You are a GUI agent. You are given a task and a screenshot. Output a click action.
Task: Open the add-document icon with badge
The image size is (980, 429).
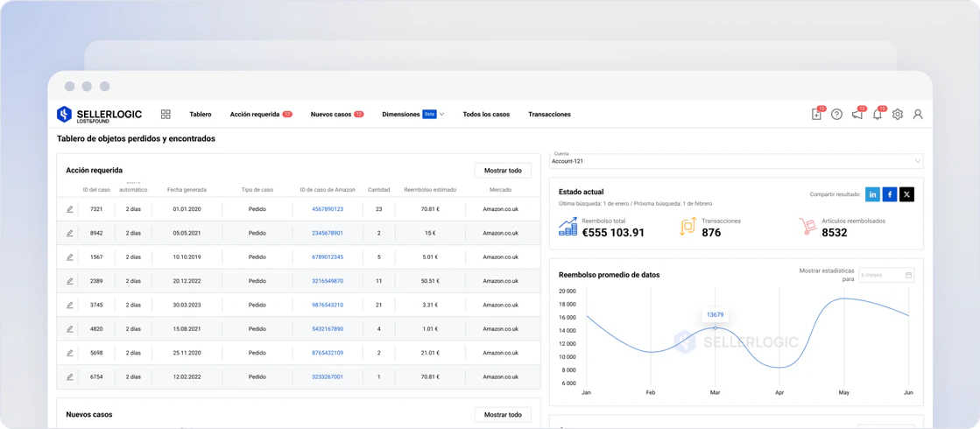816,115
